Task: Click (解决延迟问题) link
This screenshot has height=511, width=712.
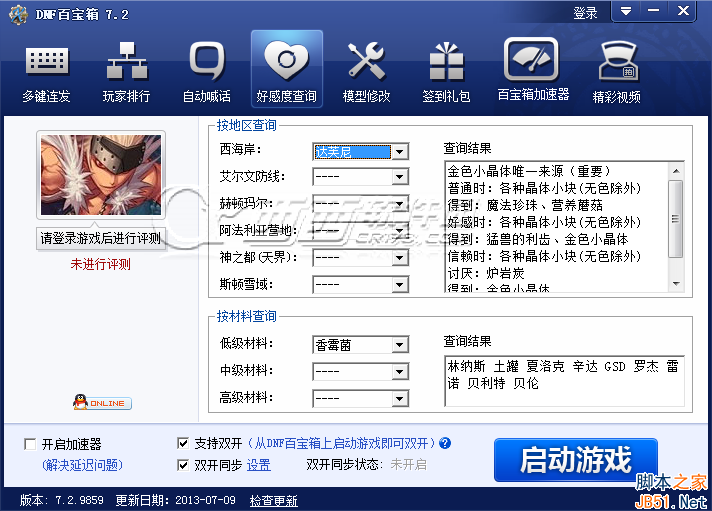Action: (82, 465)
